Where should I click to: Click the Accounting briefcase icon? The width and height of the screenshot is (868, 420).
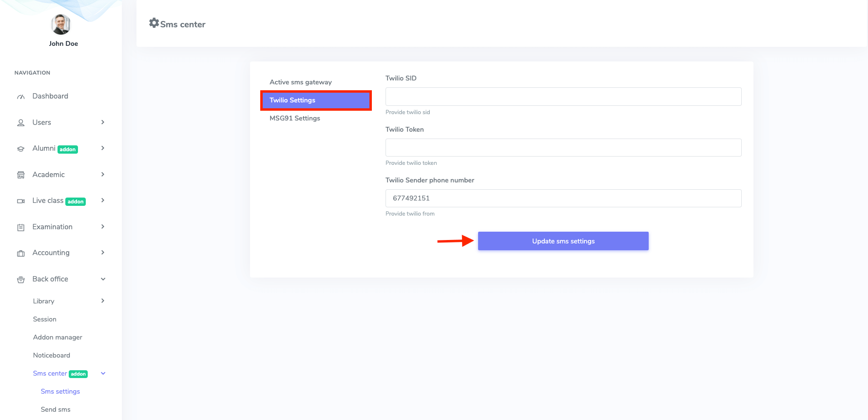[x=20, y=253]
